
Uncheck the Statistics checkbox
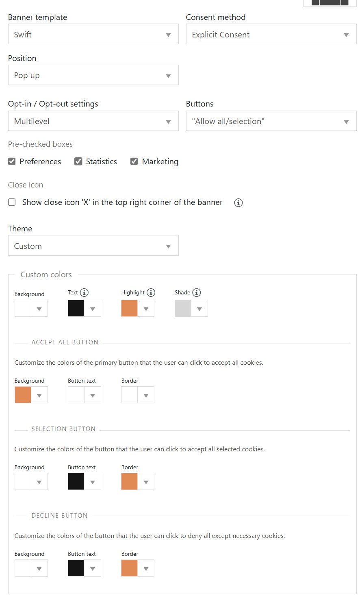point(78,161)
